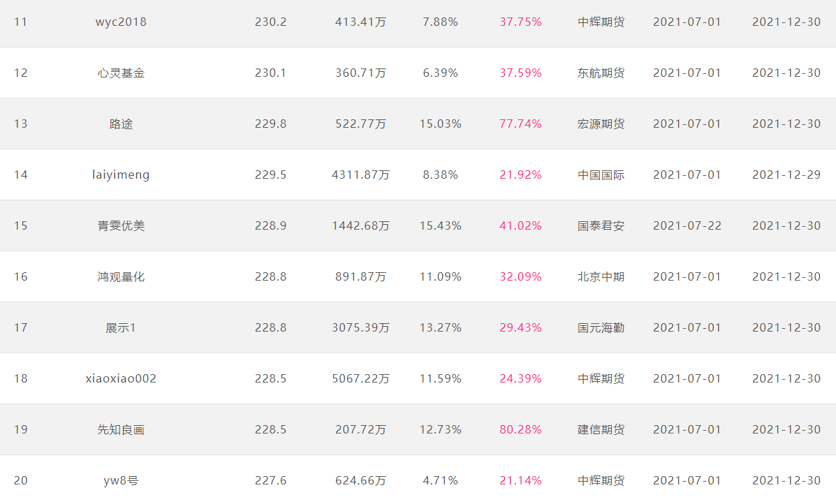Select rank number 16 cell
This screenshot has width=836, height=504.
coord(21,277)
